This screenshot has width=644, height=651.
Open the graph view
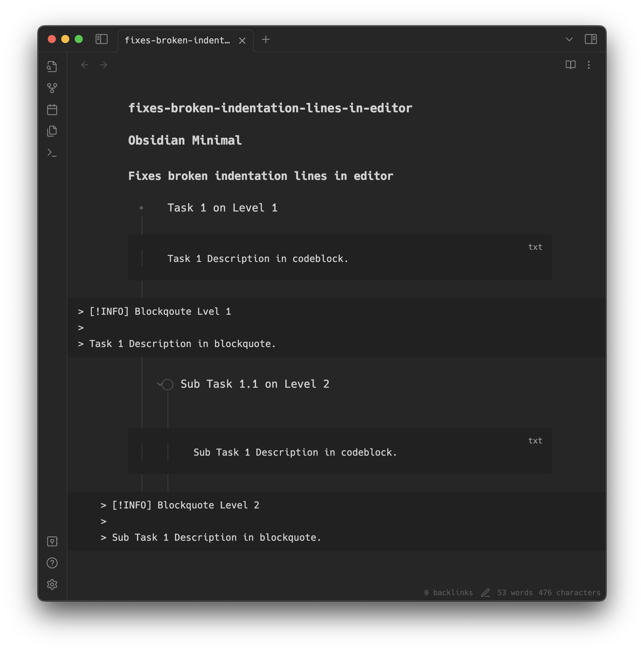pyautogui.click(x=52, y=88)
